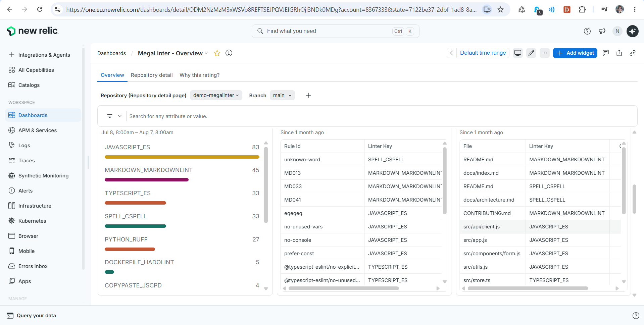Favorite the dashboard with the star icon

coord(217,53)
